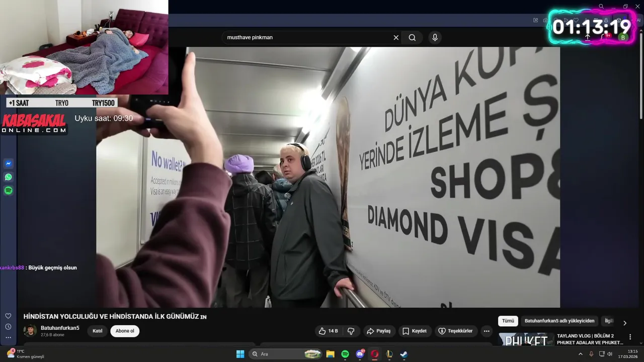Open Phuket video thumbnail
This screenshot has width=644, height=362.
[x=526, y=339]
